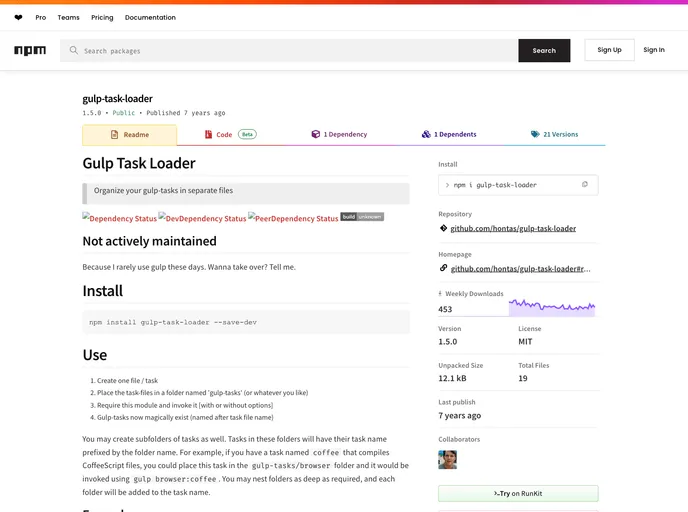Click the inline code 'gulp browser:coffee'
The width and height of the screenshot is (688, 512).
pos(175,479)
